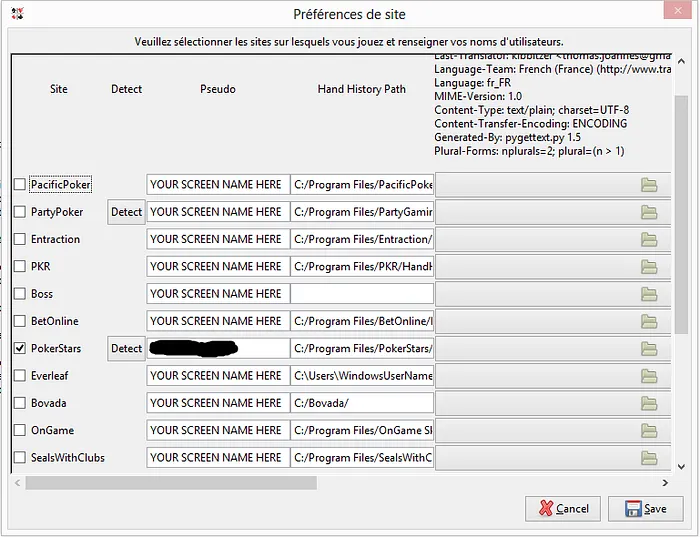Enable the SealsWithClubs site checkbox
Viewport: 700px width, 537px height.
(20, 458)
